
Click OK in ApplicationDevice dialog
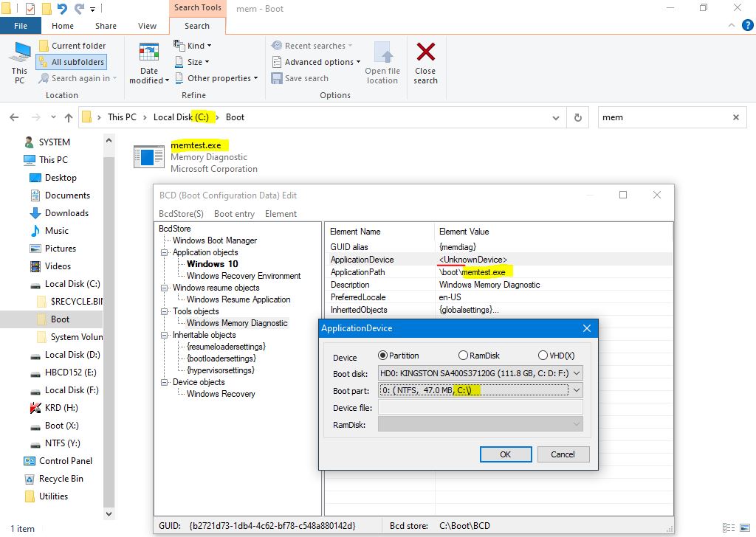click(505, 454)
